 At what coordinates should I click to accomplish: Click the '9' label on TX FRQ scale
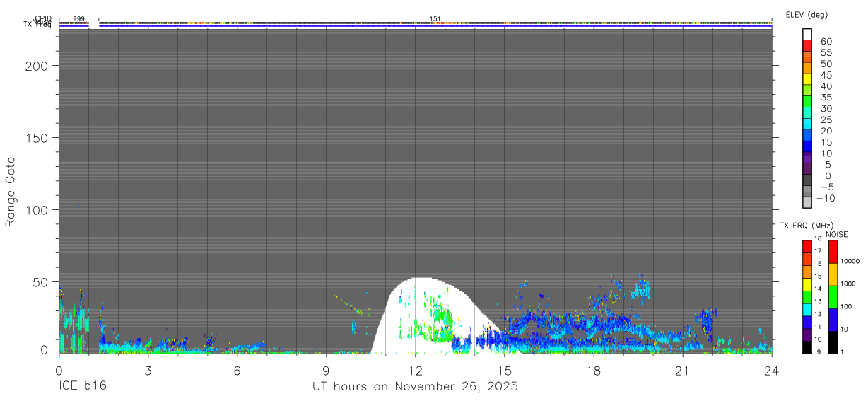819,351
